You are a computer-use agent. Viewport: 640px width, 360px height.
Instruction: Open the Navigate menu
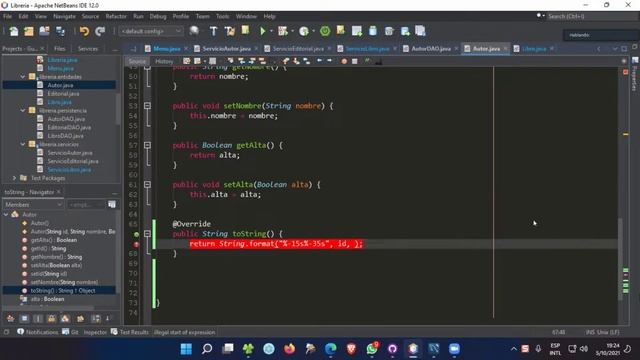coord(64,16)
